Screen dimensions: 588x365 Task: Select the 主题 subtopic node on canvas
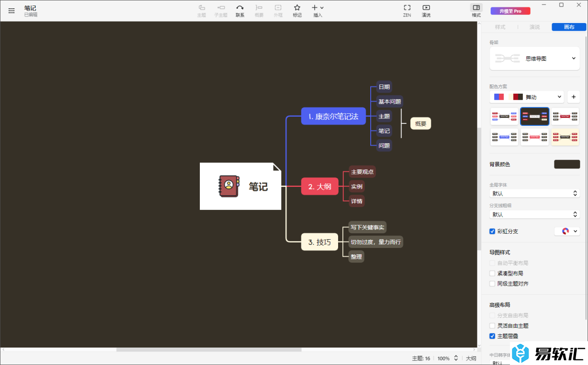(x=384, y=116)
